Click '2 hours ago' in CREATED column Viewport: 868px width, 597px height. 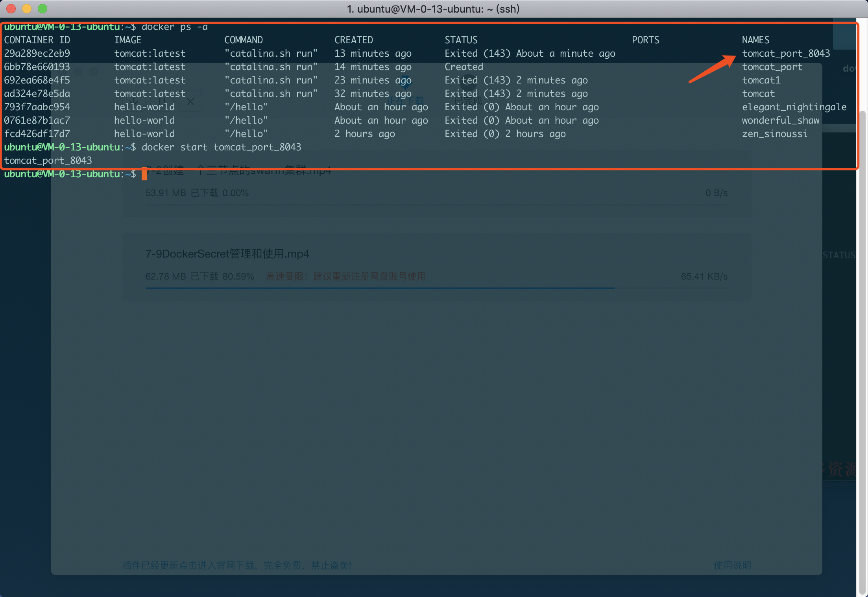365,134
